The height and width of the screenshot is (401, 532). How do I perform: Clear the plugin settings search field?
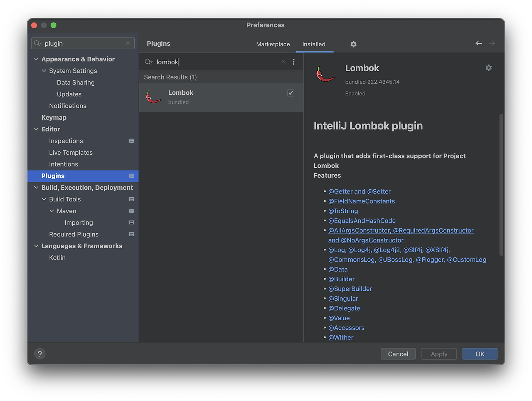pyautogui.click(x=128, y=43)
